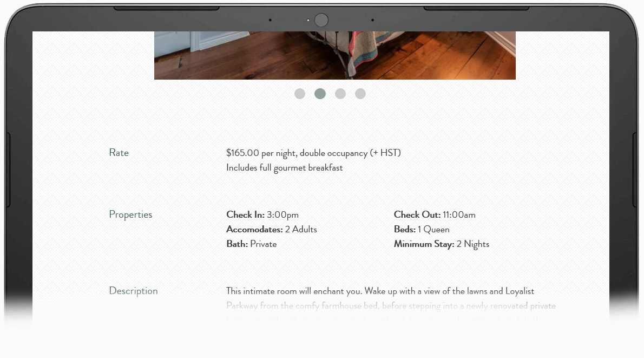This screenshot has width=644, height=358.
Task: Click the Bath: Private text
Action: tap(251, 244)
